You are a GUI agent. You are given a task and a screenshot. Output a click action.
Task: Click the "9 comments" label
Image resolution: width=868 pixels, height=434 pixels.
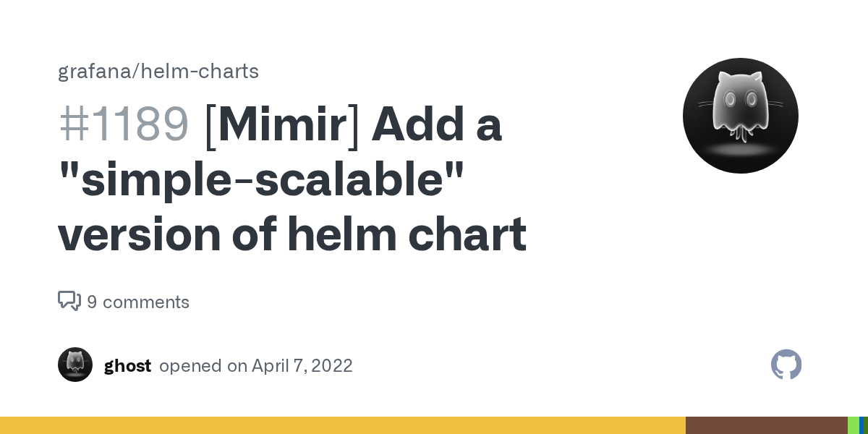click(138, 302)
